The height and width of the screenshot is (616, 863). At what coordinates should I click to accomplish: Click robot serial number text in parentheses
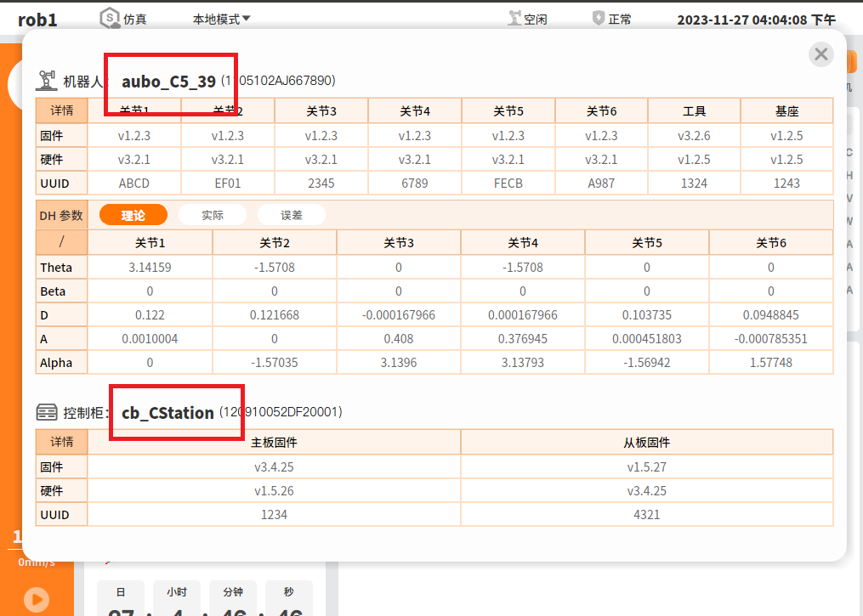tap(279, 81)
